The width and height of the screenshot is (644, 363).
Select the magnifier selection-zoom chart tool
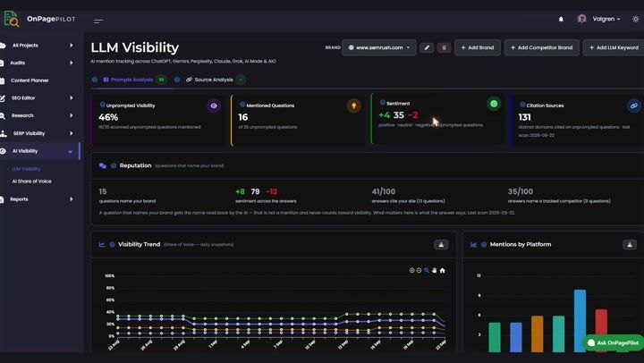pyautogui.click(x=427, y=270)
